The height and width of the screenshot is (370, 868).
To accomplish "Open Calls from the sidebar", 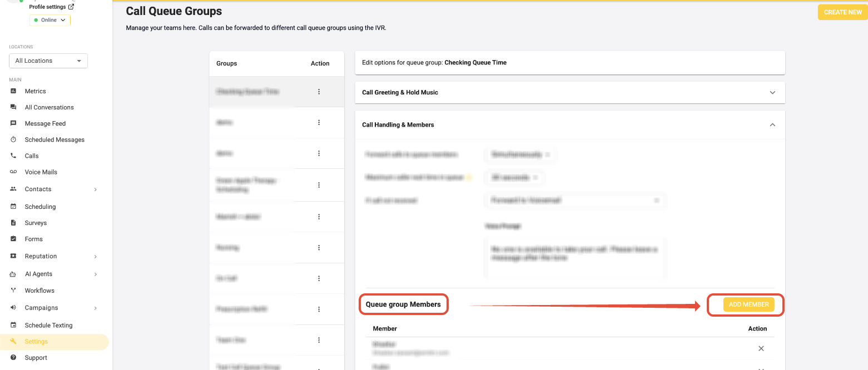I will click(x=32, y=156).
